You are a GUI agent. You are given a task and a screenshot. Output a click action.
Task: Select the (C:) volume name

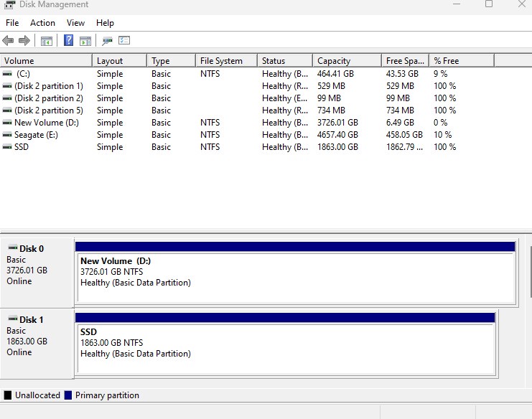click(23, 74)
